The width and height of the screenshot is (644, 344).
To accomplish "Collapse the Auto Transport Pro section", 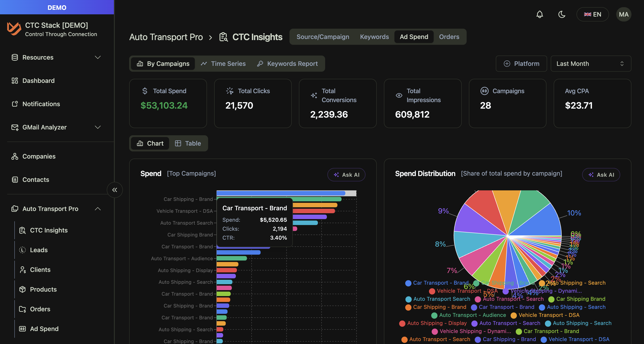I will [98, 209].
